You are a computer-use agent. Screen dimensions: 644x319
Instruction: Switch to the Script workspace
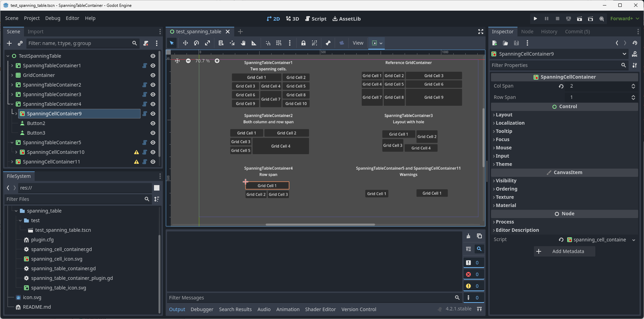coord(316,19)
